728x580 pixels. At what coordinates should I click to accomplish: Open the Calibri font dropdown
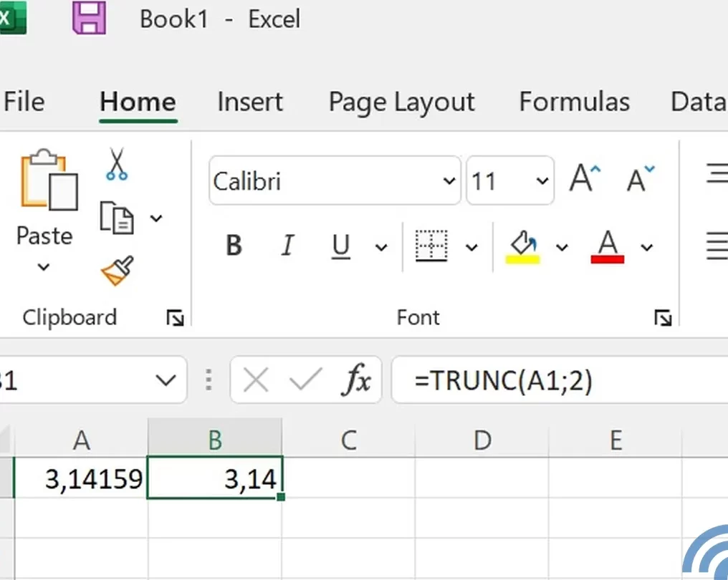pos(448,180)
